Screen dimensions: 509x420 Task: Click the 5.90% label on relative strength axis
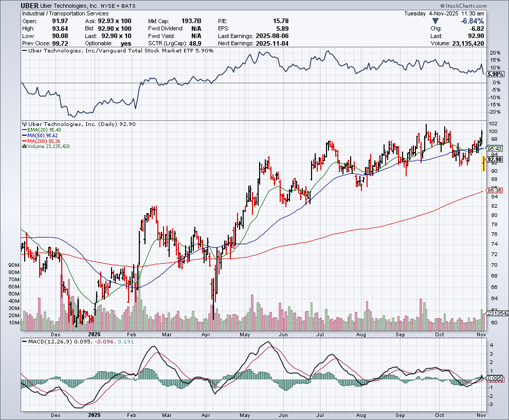496,74
